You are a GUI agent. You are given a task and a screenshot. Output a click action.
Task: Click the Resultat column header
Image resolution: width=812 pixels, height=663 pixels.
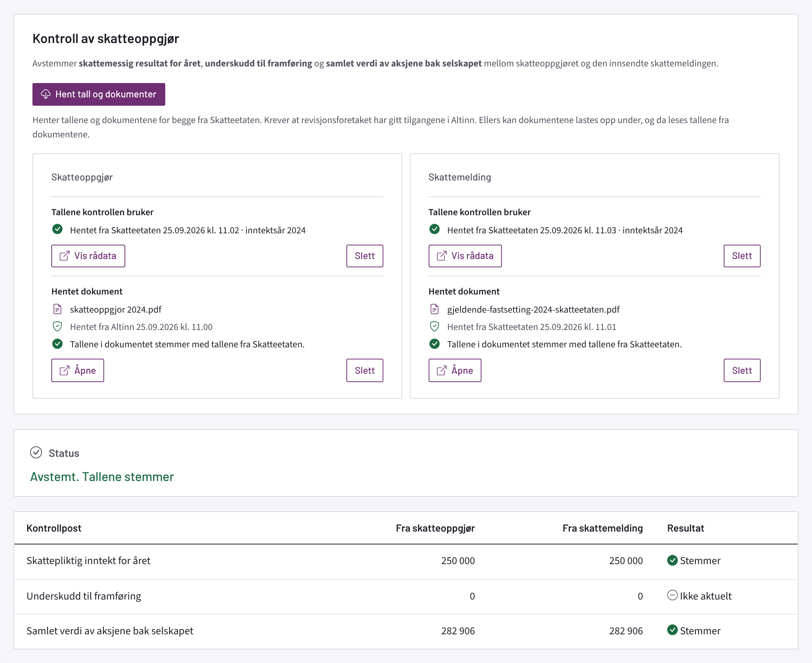click(x=685, y=528)
